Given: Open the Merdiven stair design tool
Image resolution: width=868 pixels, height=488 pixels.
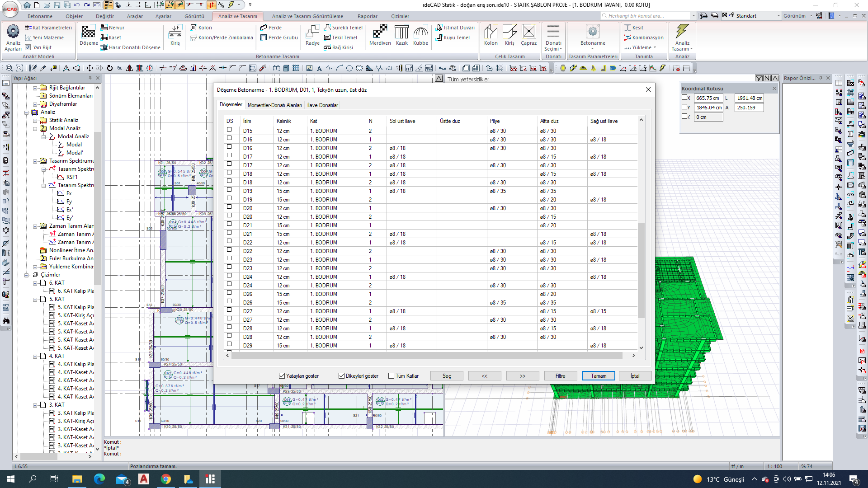Looking at the screenshot, I should (x=380, y=35).
